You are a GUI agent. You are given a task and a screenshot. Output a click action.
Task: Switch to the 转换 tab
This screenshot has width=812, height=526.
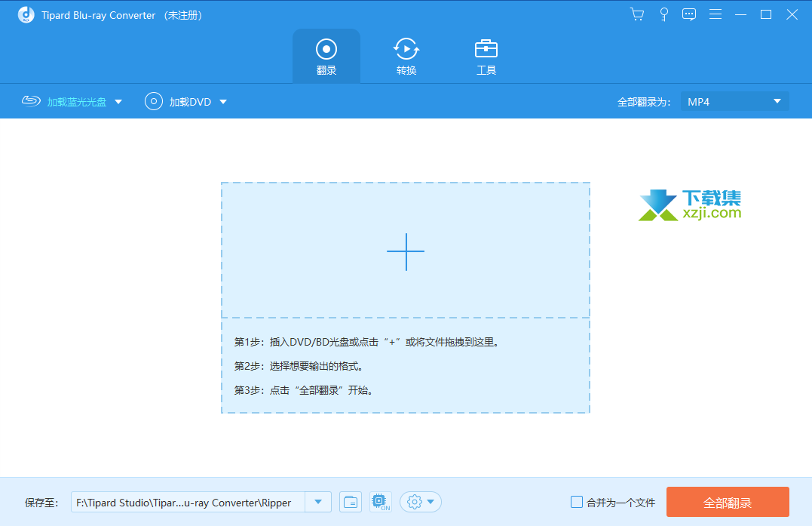click(406, 57)
